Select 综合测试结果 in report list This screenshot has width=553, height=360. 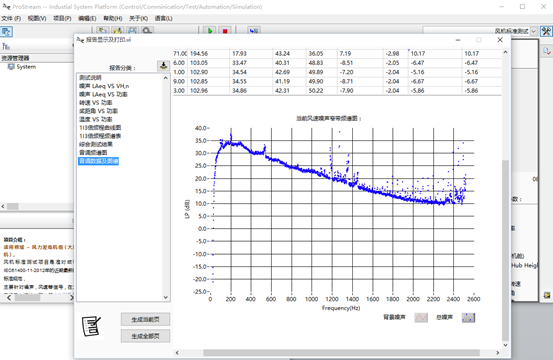pos(96,144)
